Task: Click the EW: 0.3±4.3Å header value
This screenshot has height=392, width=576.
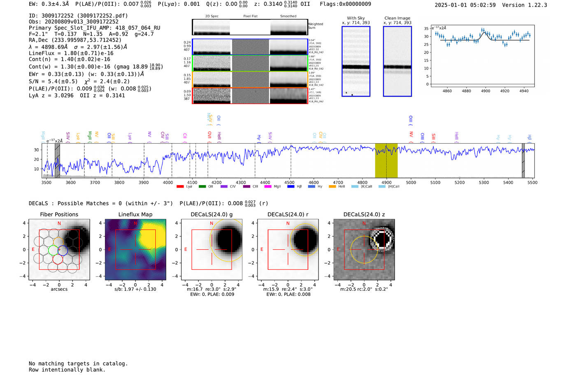Action: (49, 4)
